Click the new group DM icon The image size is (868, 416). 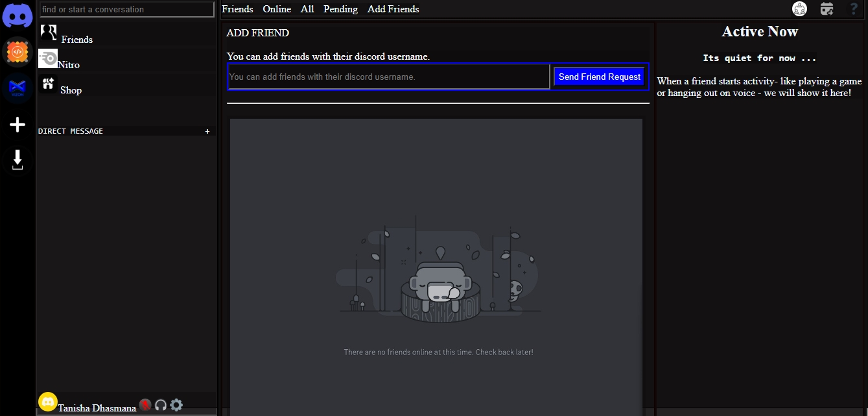point(799,9)
